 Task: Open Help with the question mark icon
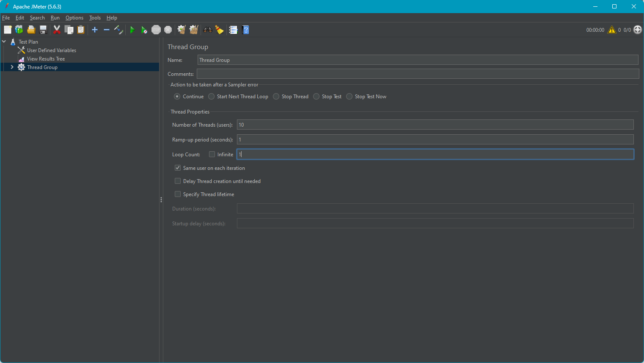click(x=245, y=30)
